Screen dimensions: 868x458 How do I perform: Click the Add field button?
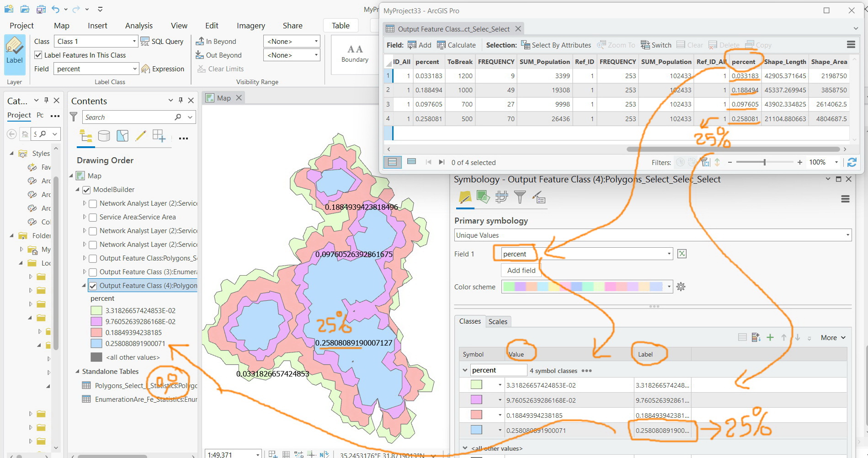(x=521, y=271)
